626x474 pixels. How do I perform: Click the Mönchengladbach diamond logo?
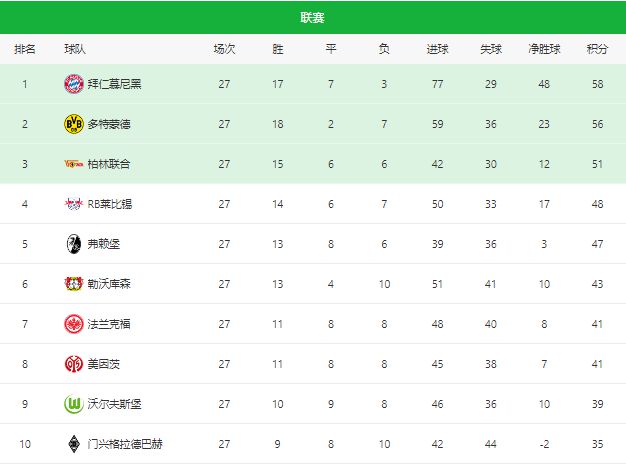(x=73, y=444)
